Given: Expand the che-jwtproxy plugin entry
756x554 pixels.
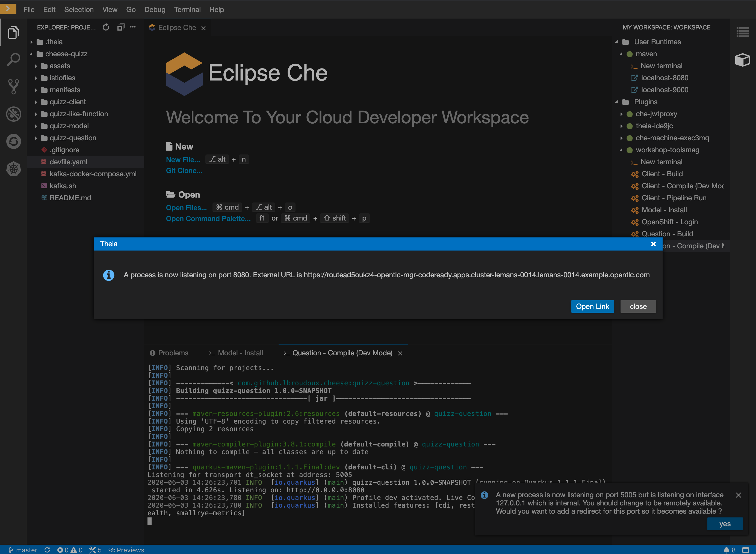Looking at the screenshot, I should (x=621, y=114).
